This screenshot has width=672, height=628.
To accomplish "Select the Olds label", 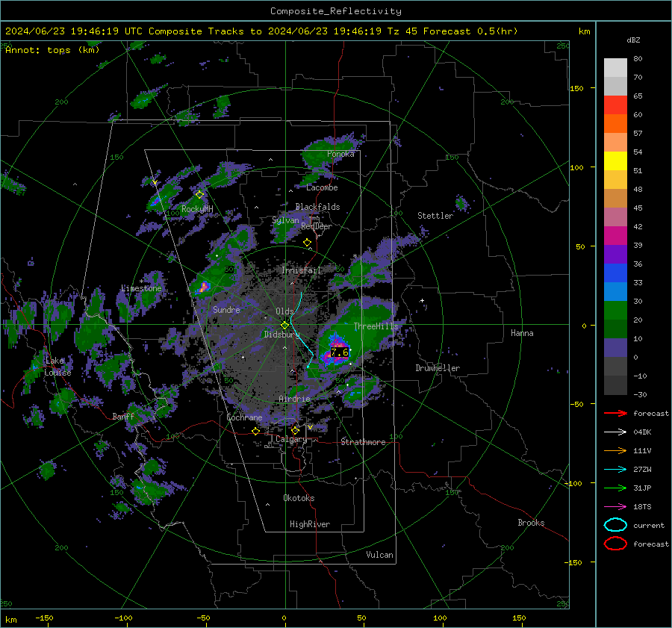I will (284, 311).
